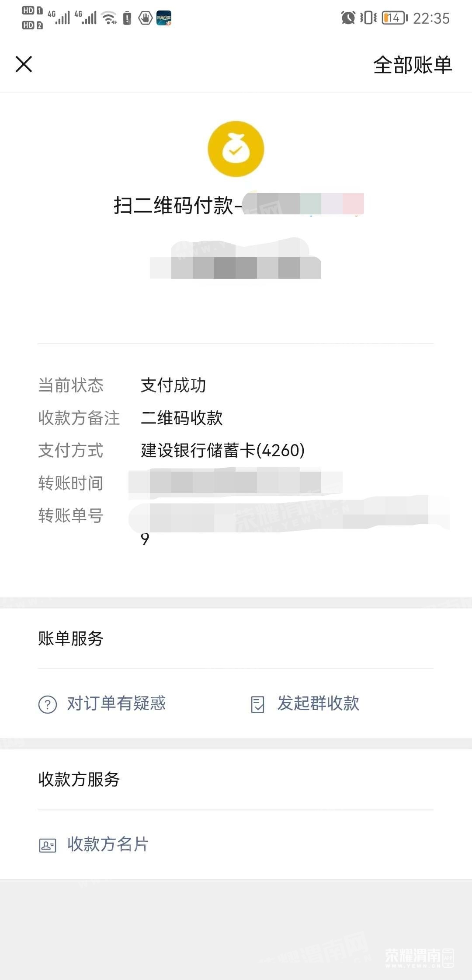
Task: Start a group collection via 发起群收款
Action: tap(318, 703)
